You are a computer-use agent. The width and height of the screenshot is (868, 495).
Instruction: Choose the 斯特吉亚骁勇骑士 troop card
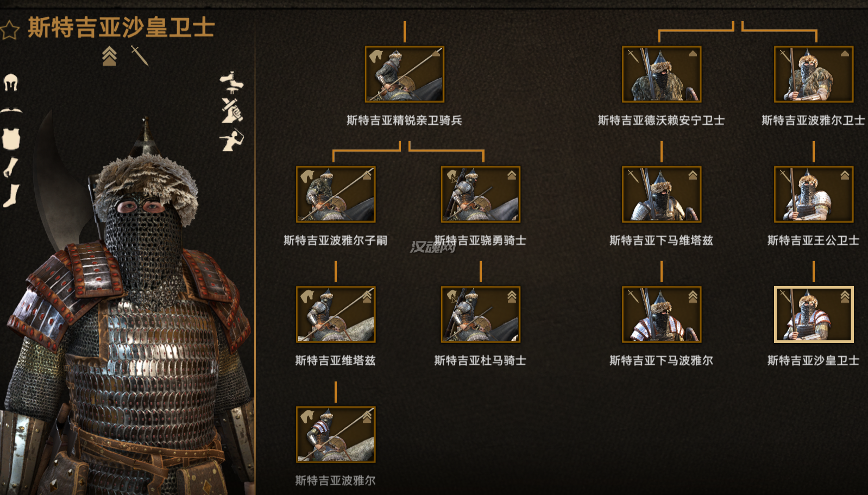(481, 194)
